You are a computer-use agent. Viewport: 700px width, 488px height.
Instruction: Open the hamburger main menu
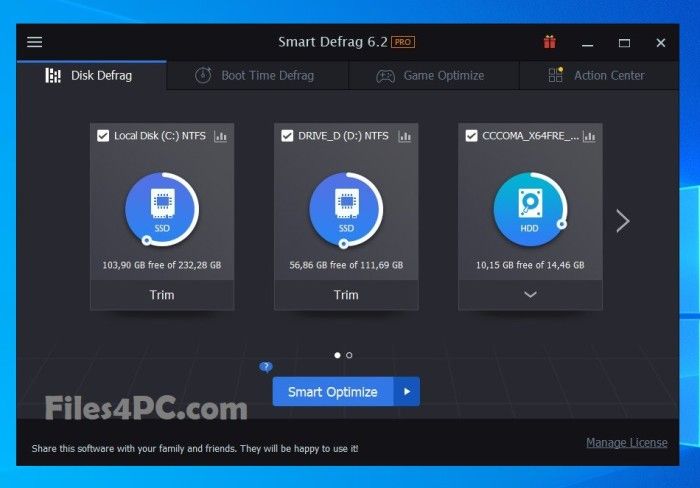tap(34, 42)
